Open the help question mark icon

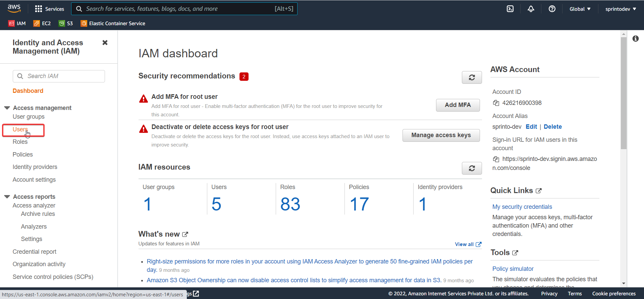pos(552,9)
